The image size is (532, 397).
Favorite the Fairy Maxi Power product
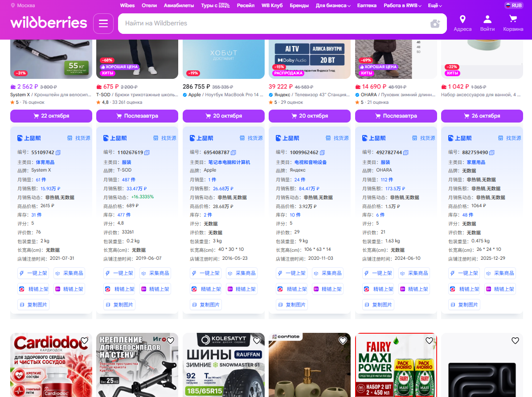pos(429,340)
